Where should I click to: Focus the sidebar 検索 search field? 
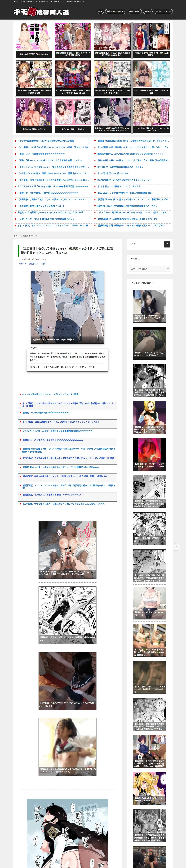pyautogui.click(x=147, y=244)
